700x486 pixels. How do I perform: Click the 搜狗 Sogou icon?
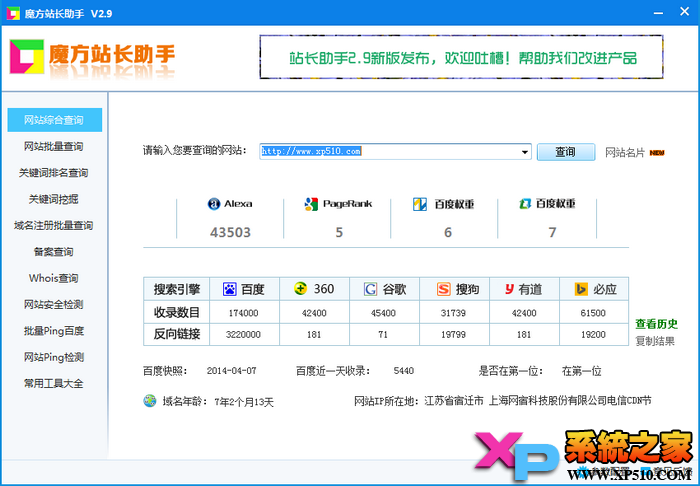(x=443, y=289)
